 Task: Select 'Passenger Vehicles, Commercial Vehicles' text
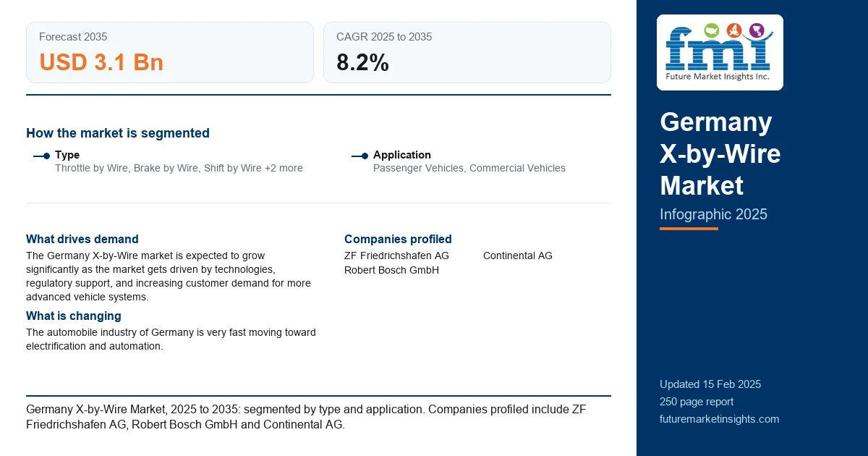469,168
